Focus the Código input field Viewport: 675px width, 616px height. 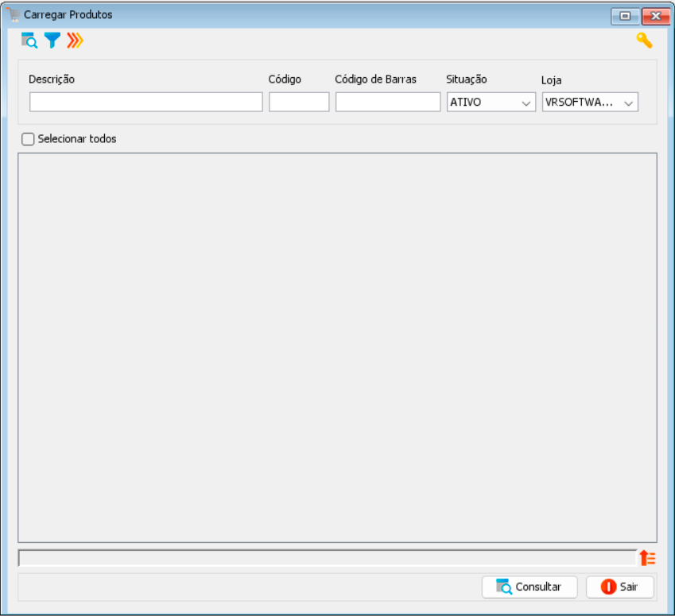click(x=299, y=102)
